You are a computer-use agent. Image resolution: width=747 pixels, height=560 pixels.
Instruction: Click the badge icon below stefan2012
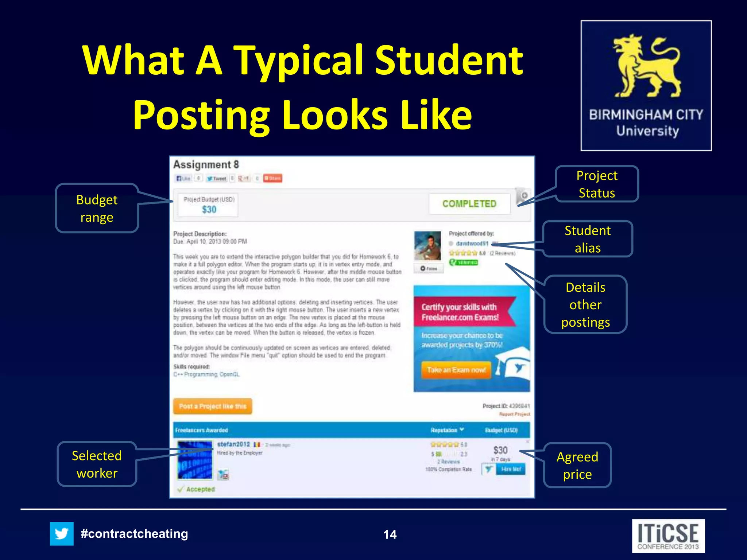point(223,474)
